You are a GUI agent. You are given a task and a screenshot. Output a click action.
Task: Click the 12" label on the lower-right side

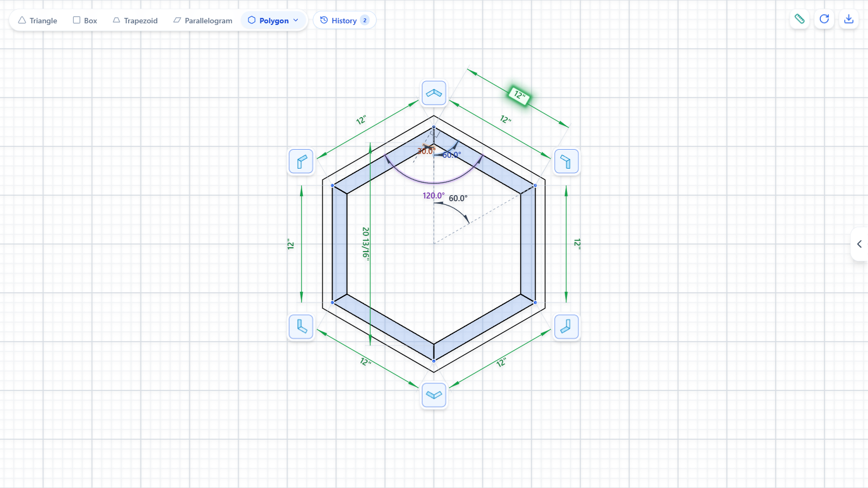[501, 362]
